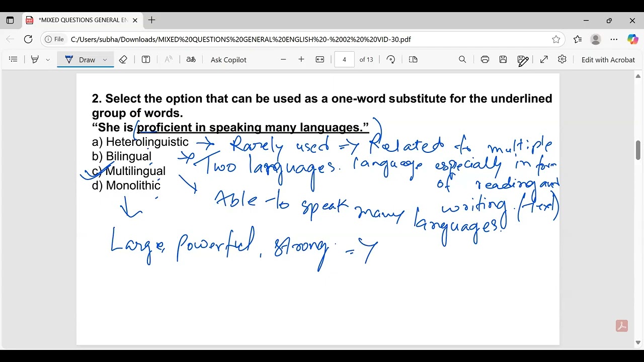Click option "b) Bilingual"
This screenshot has height=362, width=644.
(122, 156)
